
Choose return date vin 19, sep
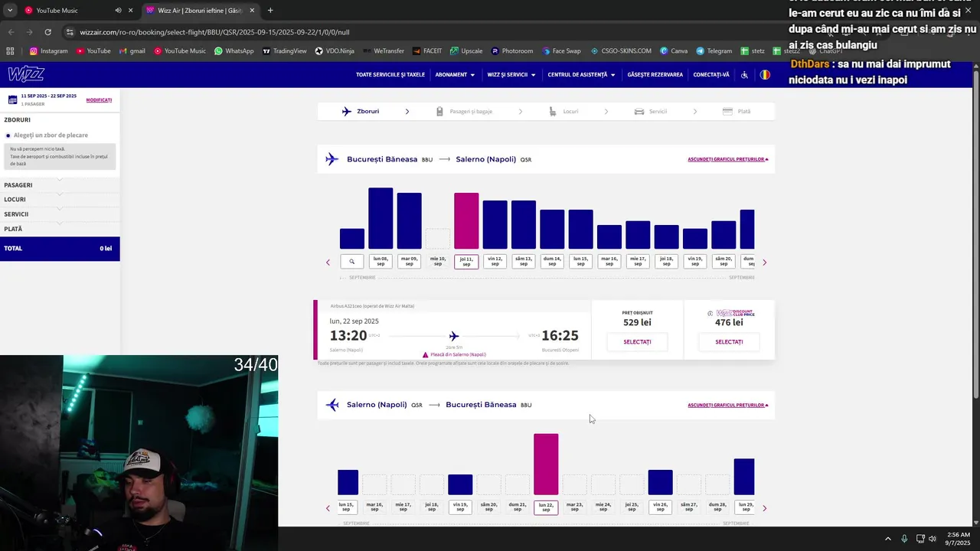click(x=460, y=507)
